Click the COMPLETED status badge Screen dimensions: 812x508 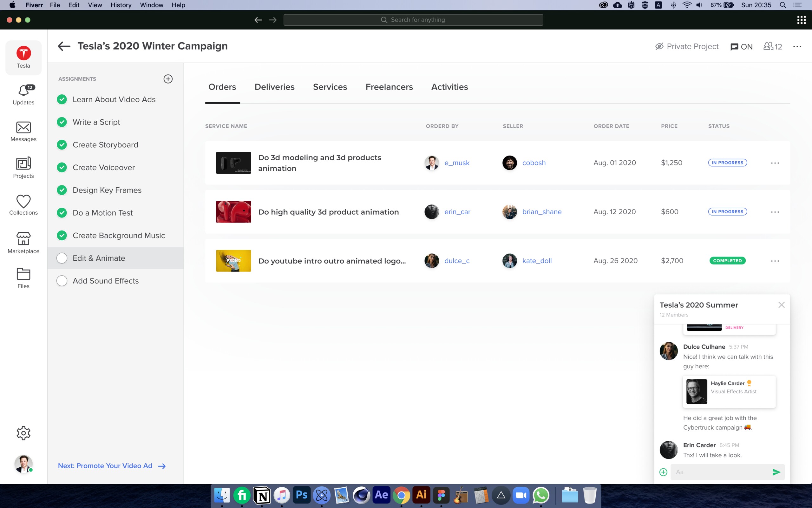tap(727, 261)
